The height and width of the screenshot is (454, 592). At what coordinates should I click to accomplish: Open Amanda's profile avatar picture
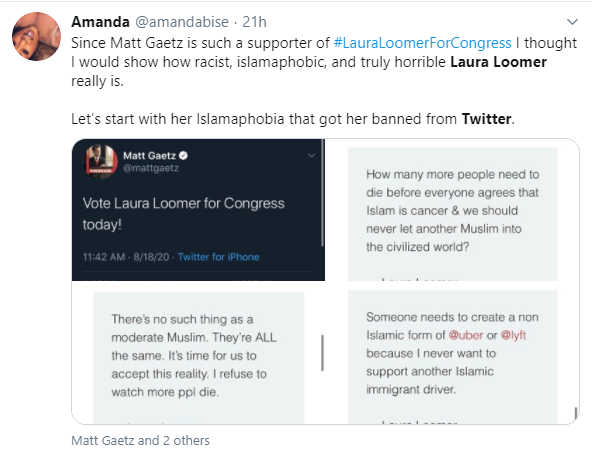[x=36, y=36]
